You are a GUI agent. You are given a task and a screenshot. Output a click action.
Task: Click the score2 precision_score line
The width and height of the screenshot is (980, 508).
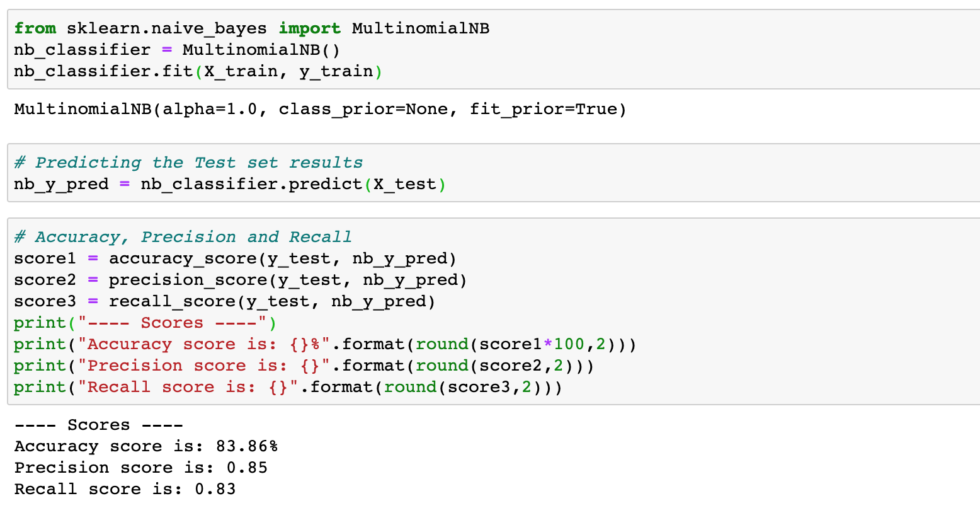click(x=240, y=280)
